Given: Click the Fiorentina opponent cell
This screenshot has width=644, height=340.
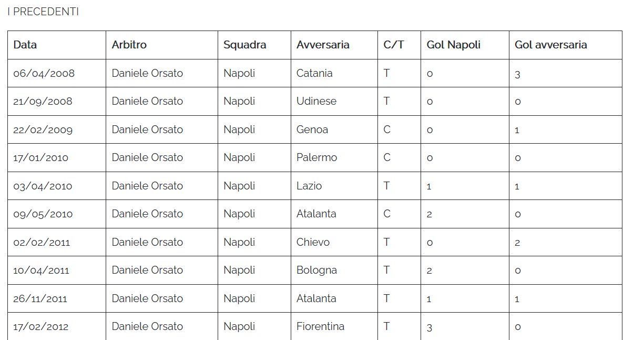Looking at the screenshot, I should point(321,326).
